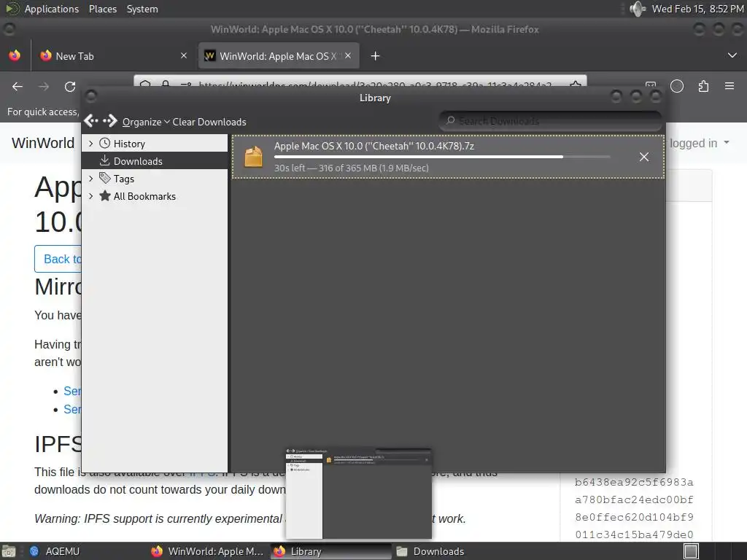
Task: Open Places menu in top panel
Action: 102,9
